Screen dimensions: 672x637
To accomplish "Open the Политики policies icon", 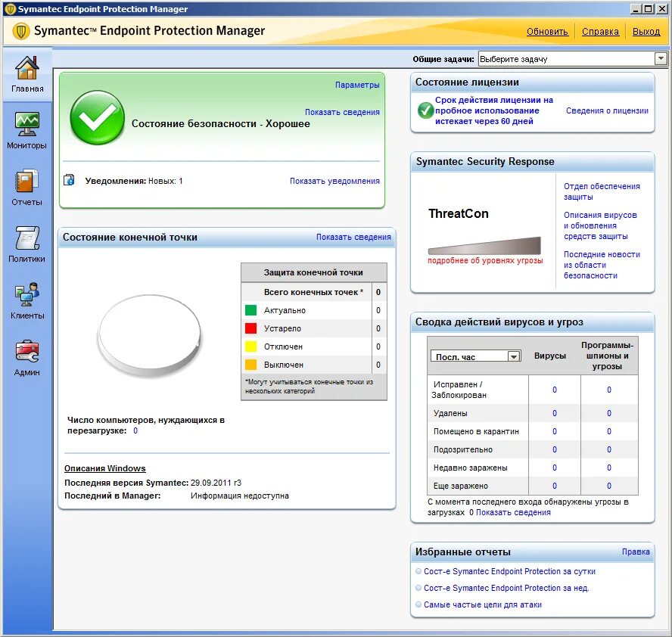I will 27,238.
